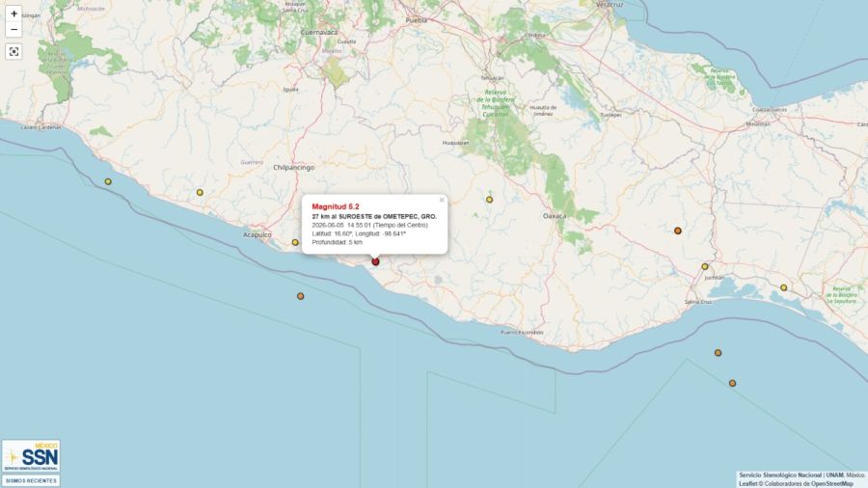Image resolution: width=868 pixels, height=488 pixels.
Task: Click the Veracruz city label
Action: coord(610,5)
